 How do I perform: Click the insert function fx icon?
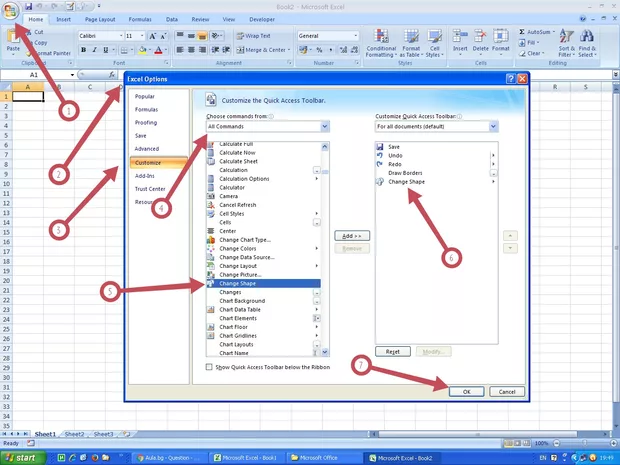[112, 74]
